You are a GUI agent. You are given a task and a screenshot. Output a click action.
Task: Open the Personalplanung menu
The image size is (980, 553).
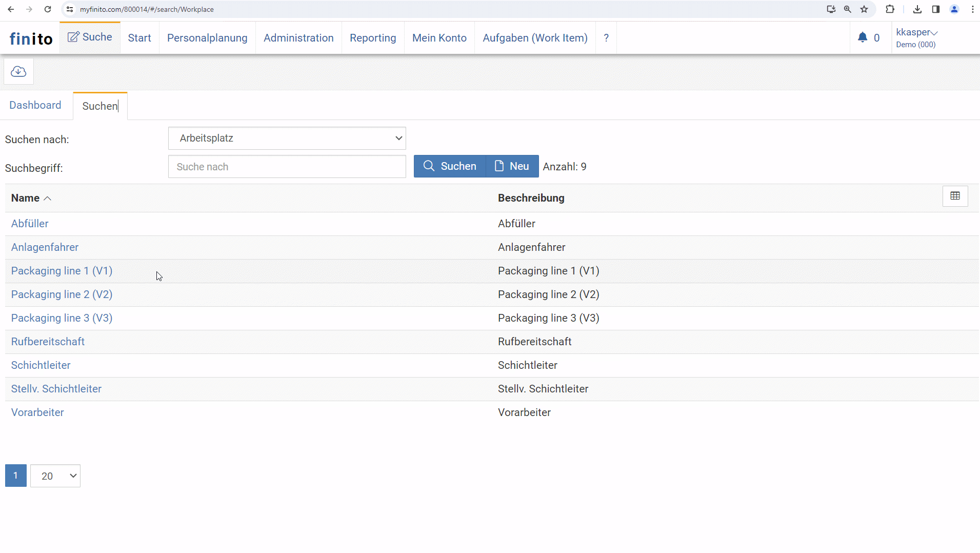[207, 38]
